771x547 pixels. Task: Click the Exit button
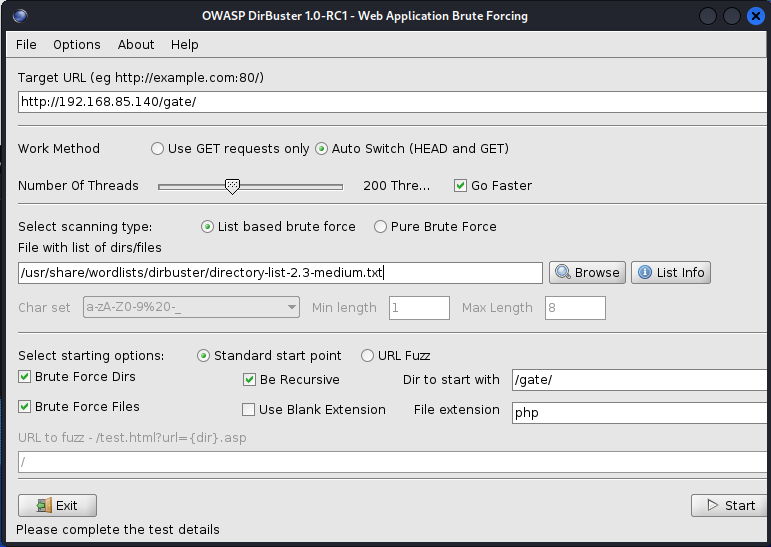point(57,505)
